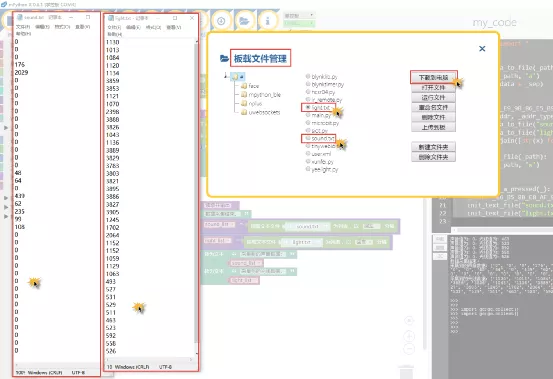
Task: Click the UTF-8 status in light.txt Notepad
Action: pyautogui.click(x=165, y=367)
